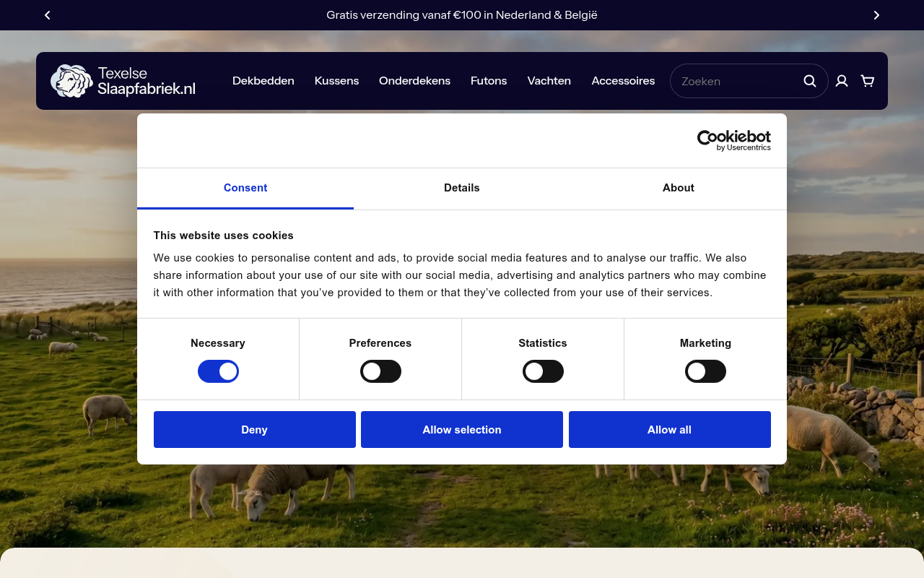924x578 pixels.
Task: Switch to the About tab
Action: pyautogui.click(x=679, y=188)
